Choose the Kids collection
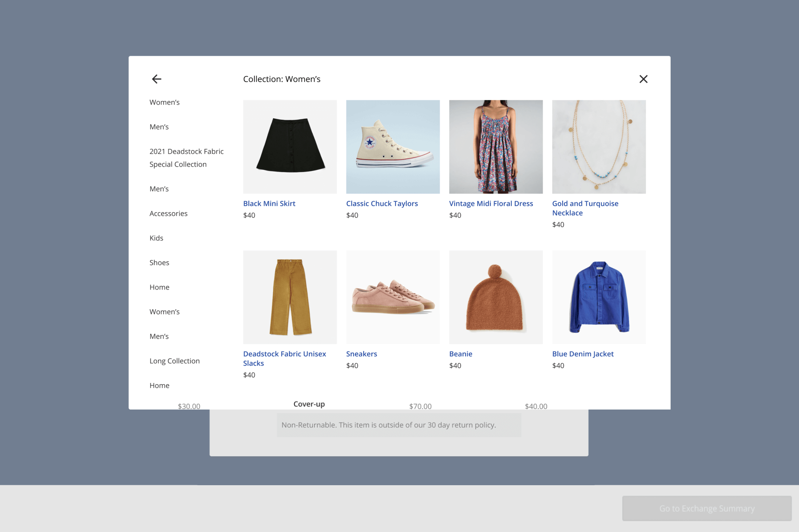The image size is (799, 532). (156, 238)
